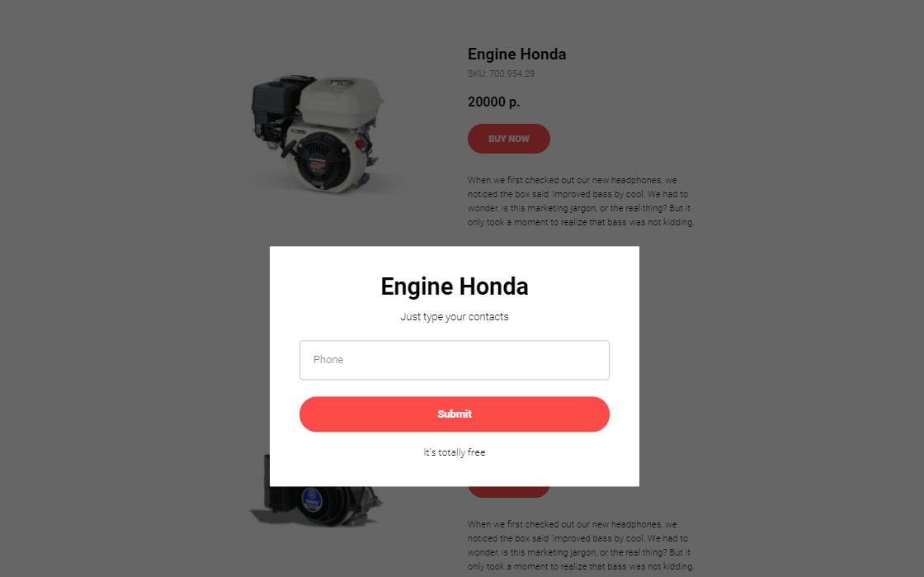Click the 'Just type your contacts' subtitle
The image size is (924, 577).
click(455, 316)
